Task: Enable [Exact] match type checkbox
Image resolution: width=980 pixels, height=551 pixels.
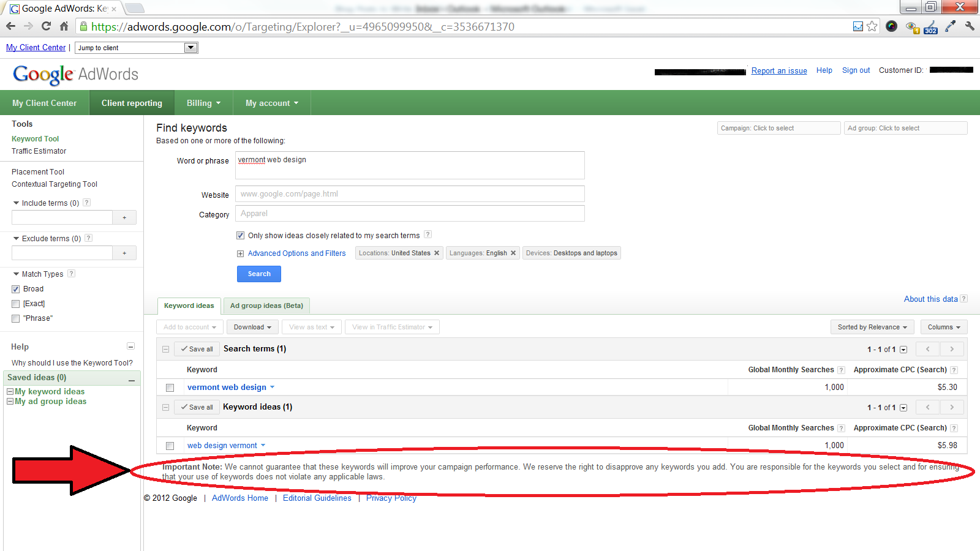Action: tap(16, 304)
